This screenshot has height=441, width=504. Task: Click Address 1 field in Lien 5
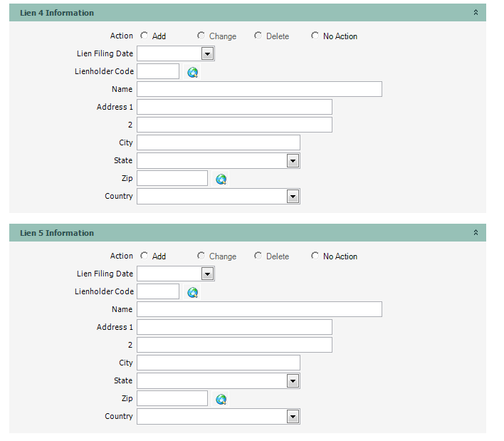point(234,327)
